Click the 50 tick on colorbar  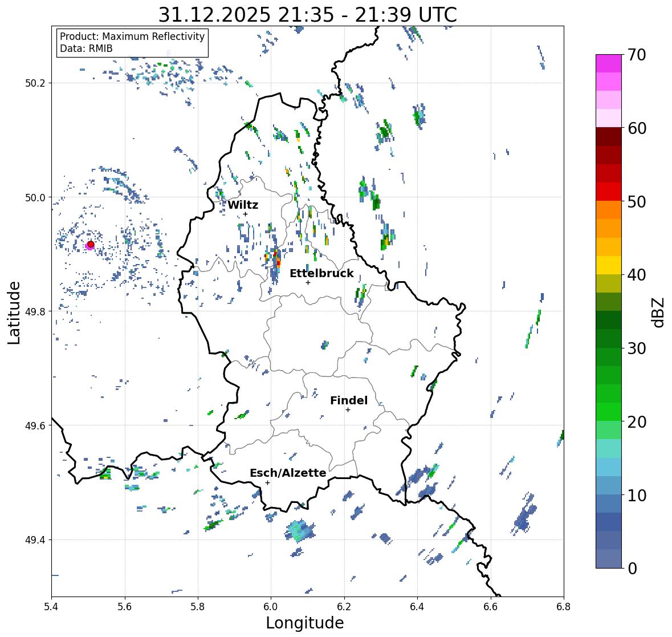tap(637, 201)
